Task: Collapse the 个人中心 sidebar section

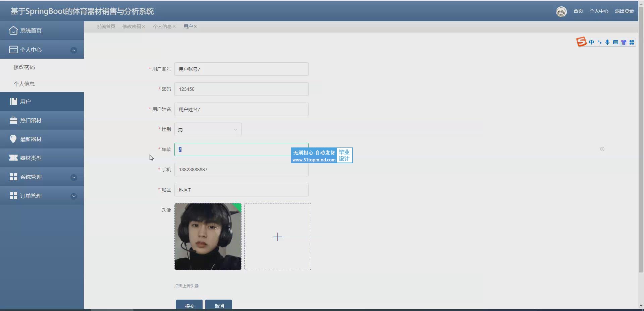Action: point(74,50)
